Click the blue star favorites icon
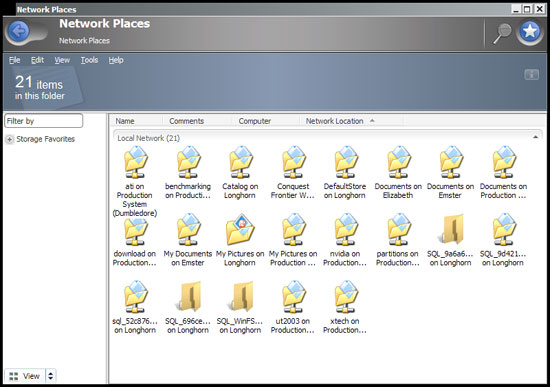The image size is (550, 387). click(x=530, y=32)
